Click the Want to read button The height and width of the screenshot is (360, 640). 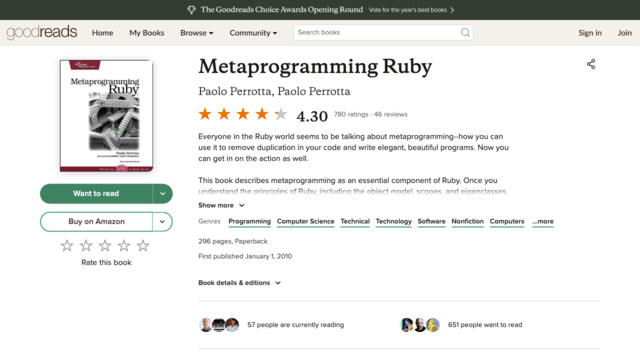pos(96,193)
